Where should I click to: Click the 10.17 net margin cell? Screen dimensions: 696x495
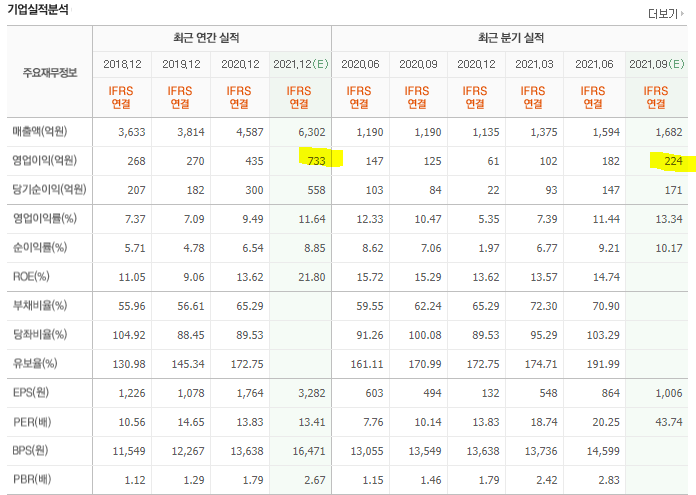click(668, 248)
